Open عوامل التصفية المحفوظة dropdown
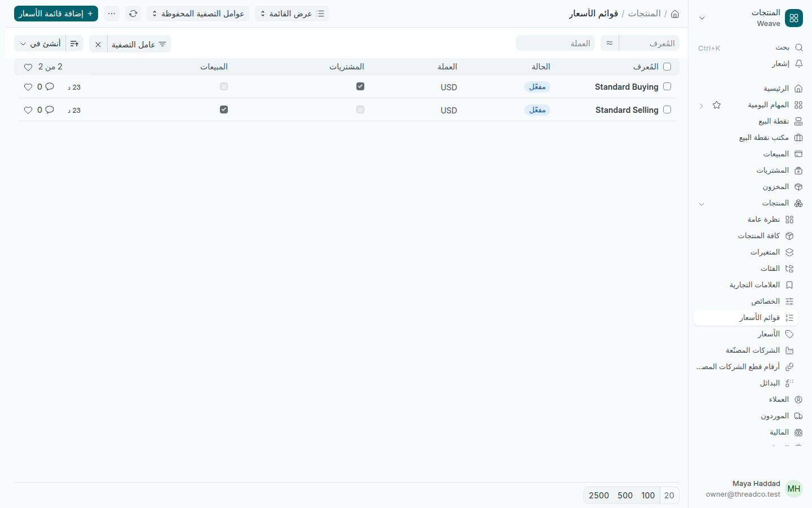The image size is (812, 508). coord(198,14)
